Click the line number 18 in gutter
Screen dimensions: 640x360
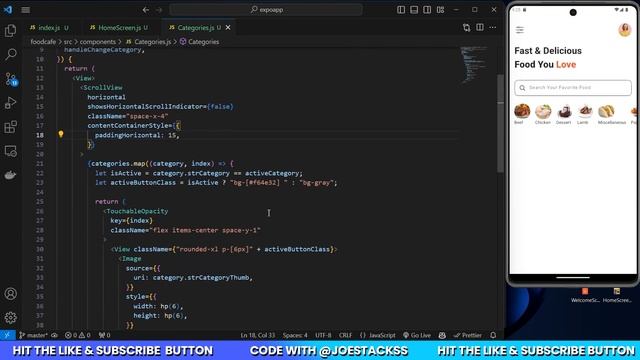pos(40,135)
